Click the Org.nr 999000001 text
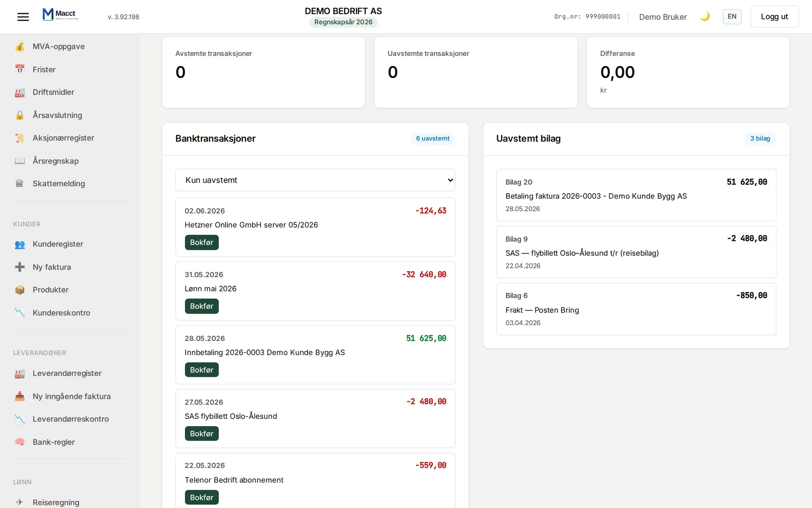The width and height of the screenshot is (812, 508). pyautogui.click(x=587, y=17)
